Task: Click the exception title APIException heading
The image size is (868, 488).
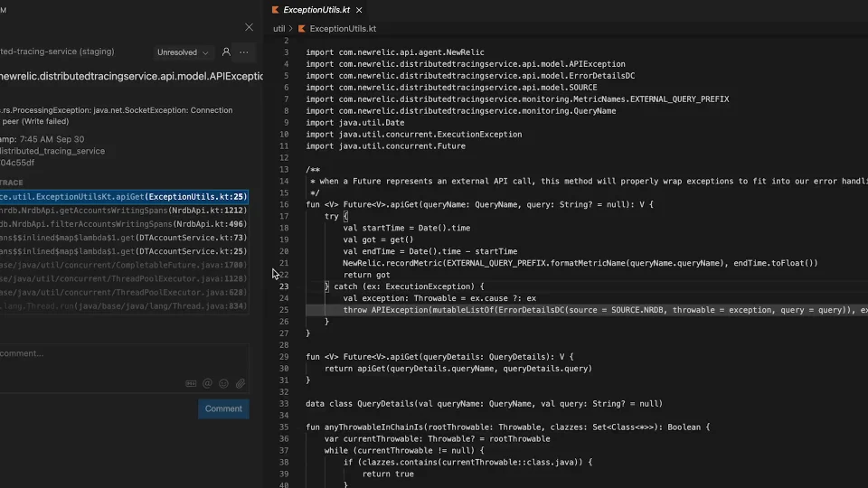Action: pyautogui.click(x=132, y=76)
